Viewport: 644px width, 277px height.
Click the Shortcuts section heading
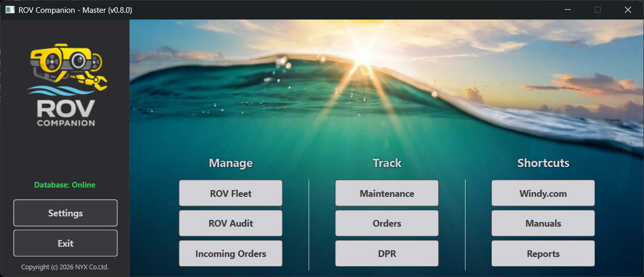[x=543, y=163]
